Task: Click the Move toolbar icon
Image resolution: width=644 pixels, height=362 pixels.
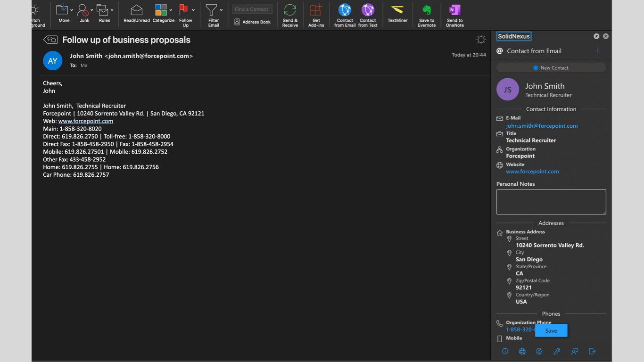Action: (62, 10)
